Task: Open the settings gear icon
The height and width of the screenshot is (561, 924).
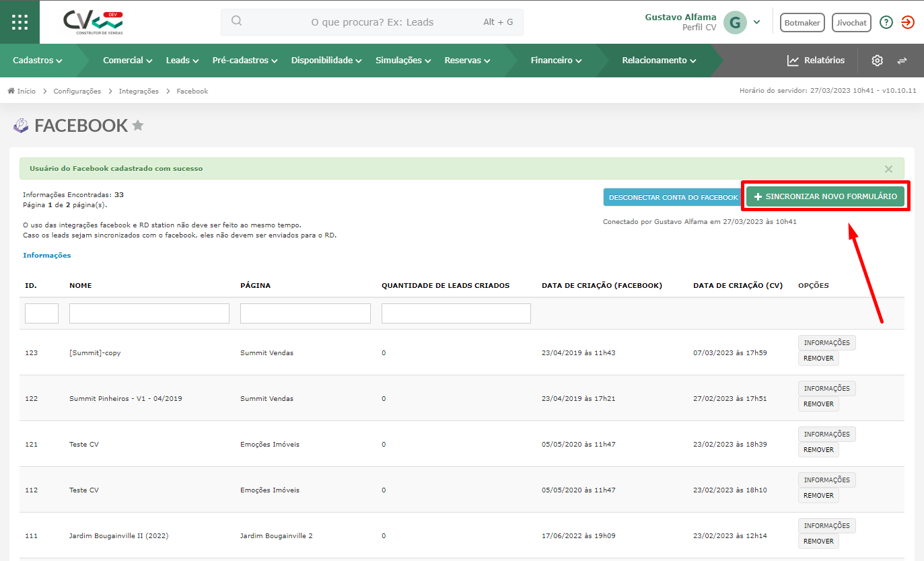Action: (x=877, y=61)
